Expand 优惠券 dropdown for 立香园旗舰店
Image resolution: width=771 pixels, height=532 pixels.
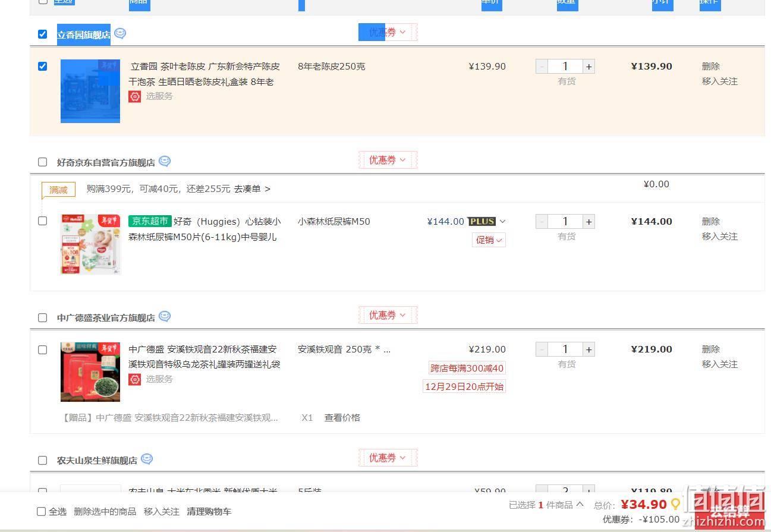pos(388,32)
